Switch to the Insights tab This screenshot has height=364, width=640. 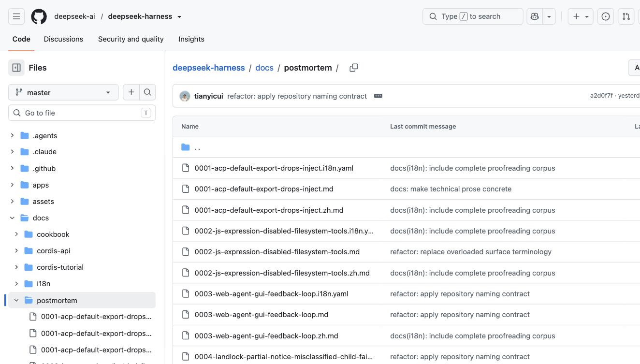tap(191, 39)
